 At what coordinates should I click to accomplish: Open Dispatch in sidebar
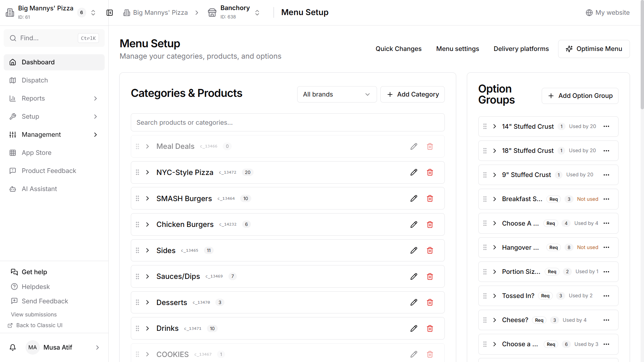[x=54, y=80]
